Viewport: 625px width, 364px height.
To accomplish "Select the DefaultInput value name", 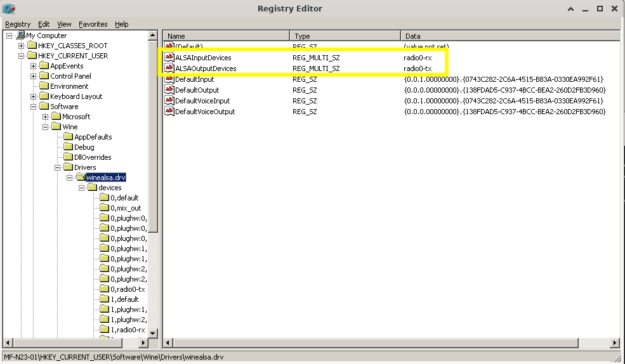I will pyautogui.click(x=195, y=79).
